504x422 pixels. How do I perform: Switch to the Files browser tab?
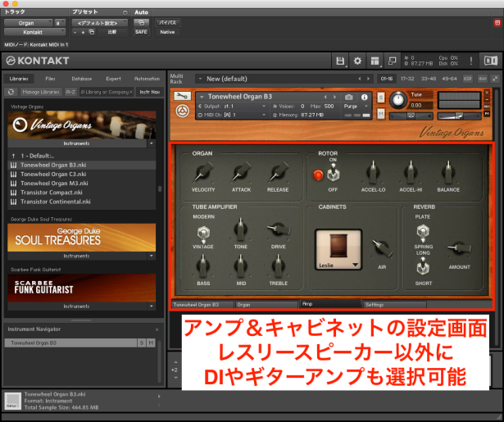(x=50, y=79)
